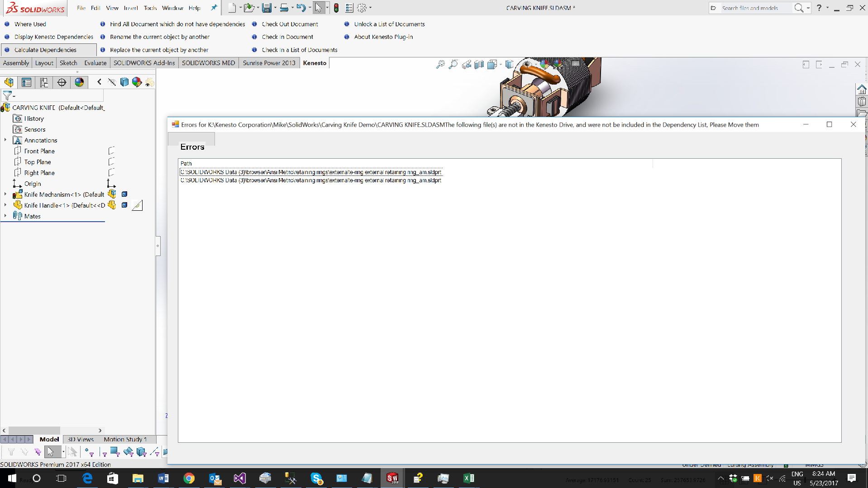Viewport: 868px width, 488px height.
Task: Switch to the Motion Study 1 tab
Action: 125,439
